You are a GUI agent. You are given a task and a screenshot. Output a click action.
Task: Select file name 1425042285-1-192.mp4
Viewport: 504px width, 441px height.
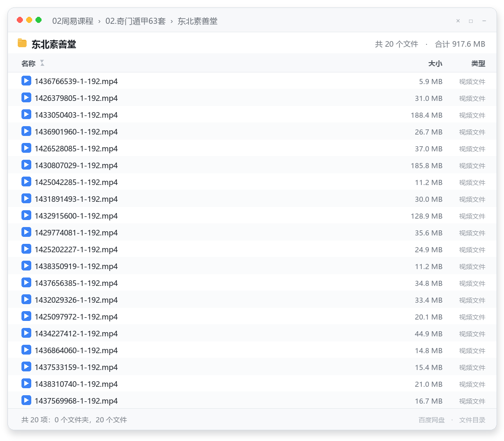[76, 182]
